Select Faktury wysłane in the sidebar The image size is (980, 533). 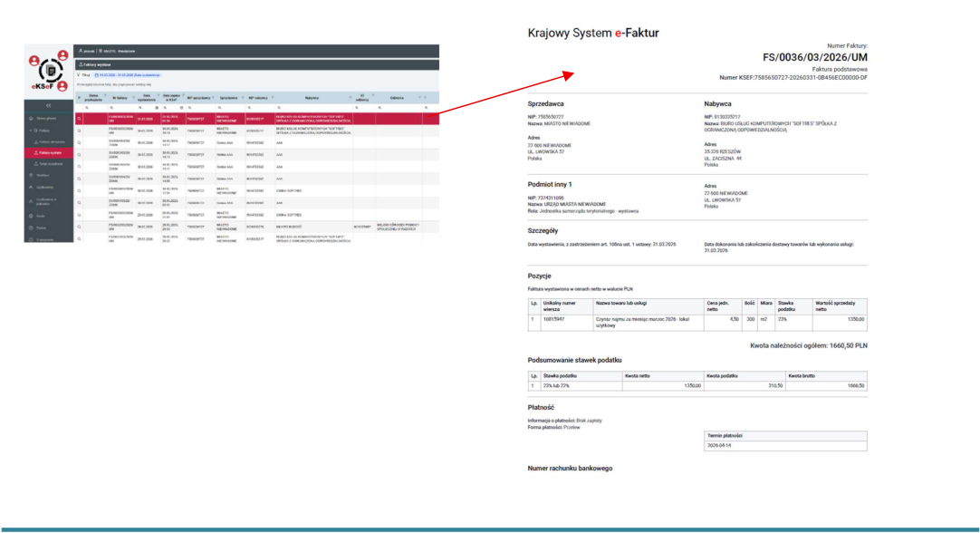click(x=50, y=152)
